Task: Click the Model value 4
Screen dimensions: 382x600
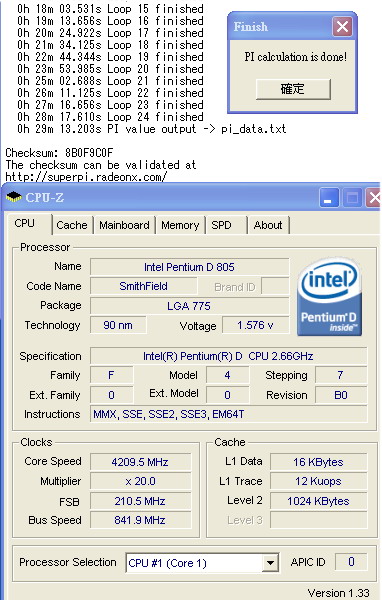Action: pos(227,375)
